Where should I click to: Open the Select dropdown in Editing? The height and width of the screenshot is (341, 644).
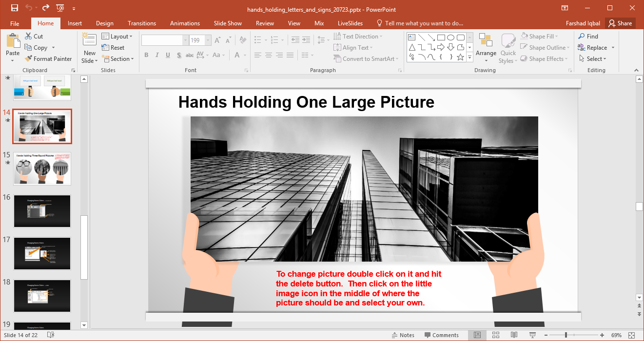[x=592, y=59]
